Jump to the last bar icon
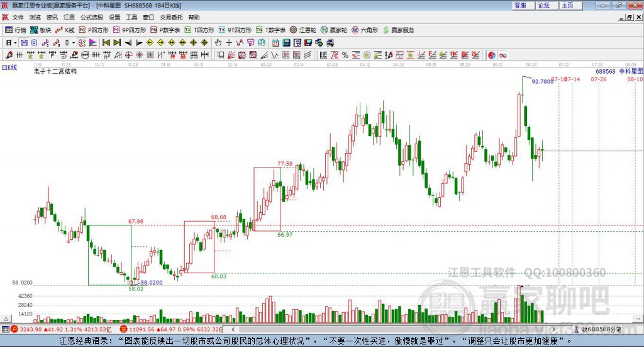This screenshot has height=347, width=644. pos(117,43)
